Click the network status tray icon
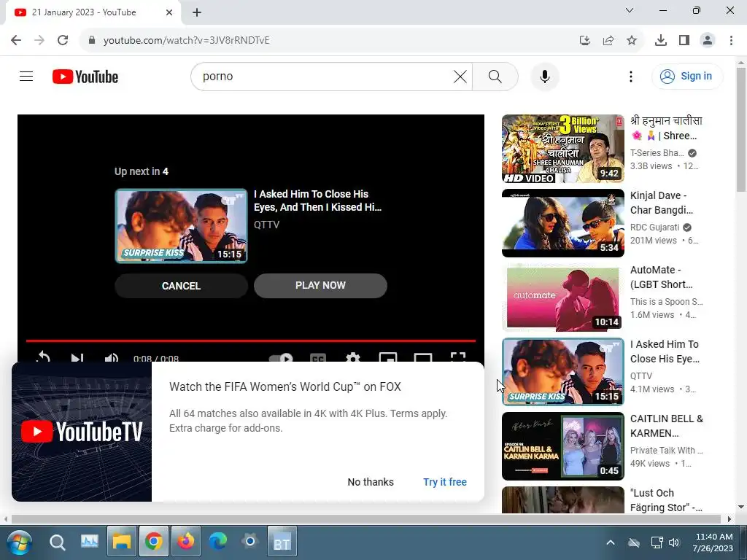 point(657,542)
